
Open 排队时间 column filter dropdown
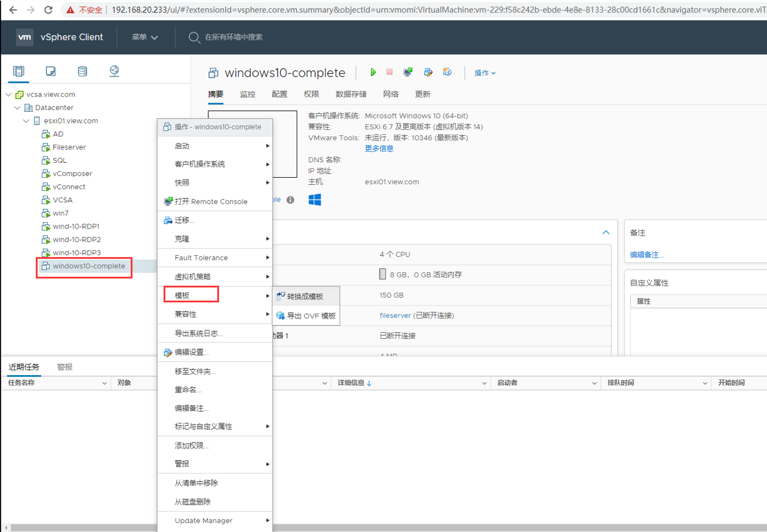click(x=705, y=383)
